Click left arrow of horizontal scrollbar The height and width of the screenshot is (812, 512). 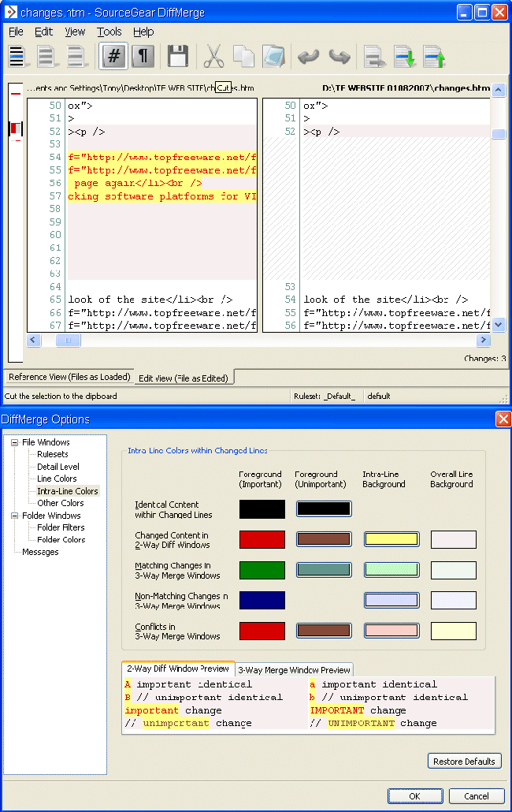coord(34,341)
